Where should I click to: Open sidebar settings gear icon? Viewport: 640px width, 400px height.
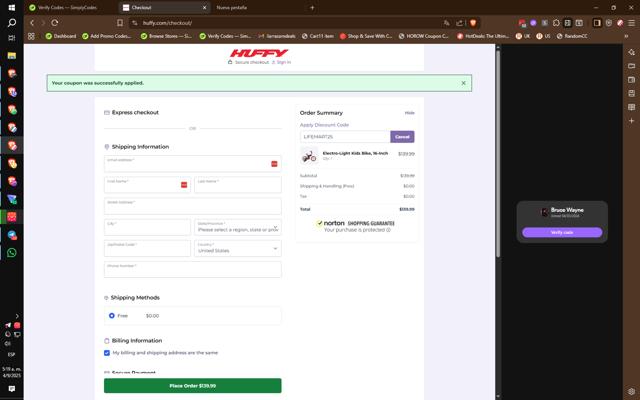(631, 392)
